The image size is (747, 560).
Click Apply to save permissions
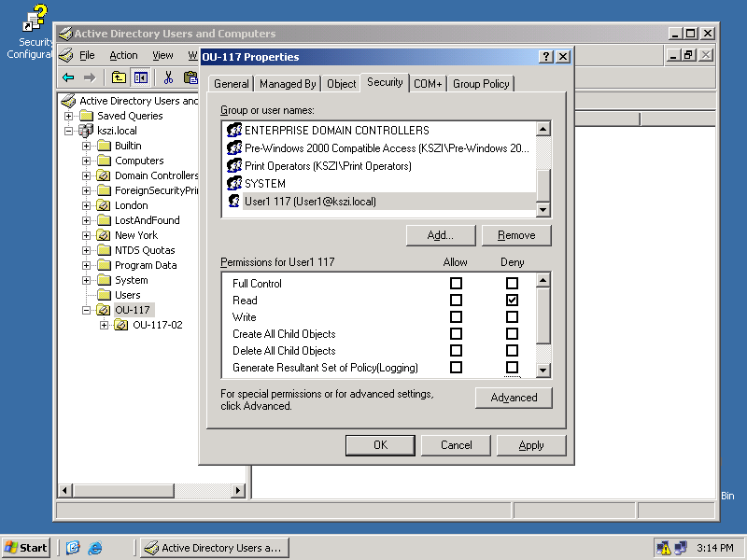531,445
